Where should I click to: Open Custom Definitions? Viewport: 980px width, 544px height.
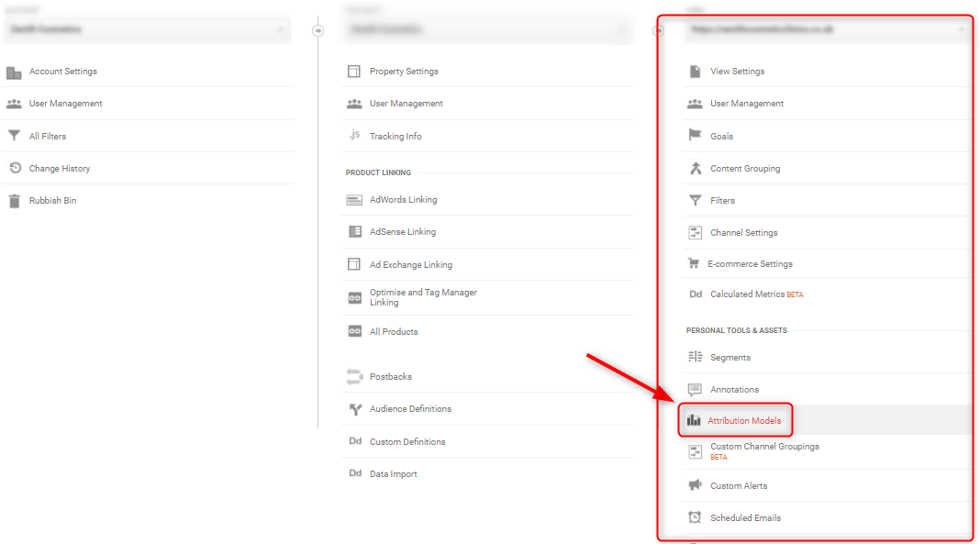[407, 441]
